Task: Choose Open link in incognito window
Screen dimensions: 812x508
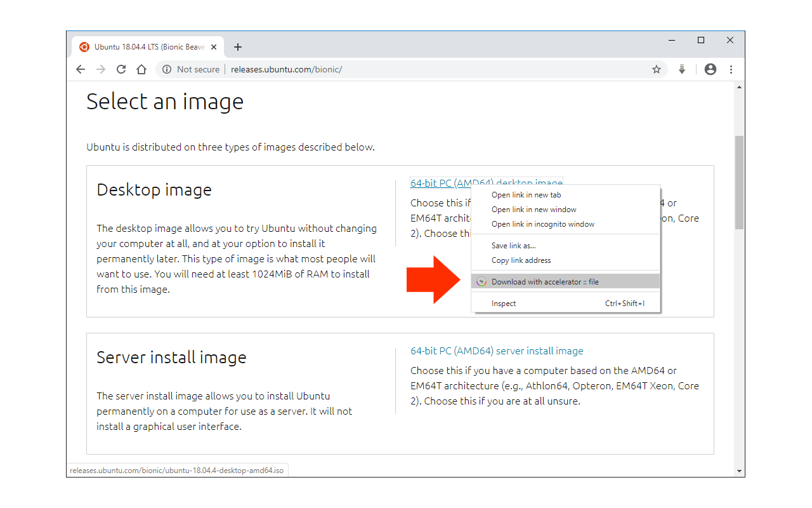Action: click(x=542, y=224)
